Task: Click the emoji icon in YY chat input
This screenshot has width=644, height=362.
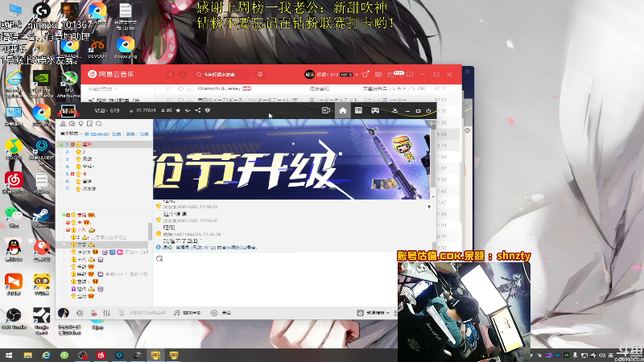Action: [x=159, y=258]
